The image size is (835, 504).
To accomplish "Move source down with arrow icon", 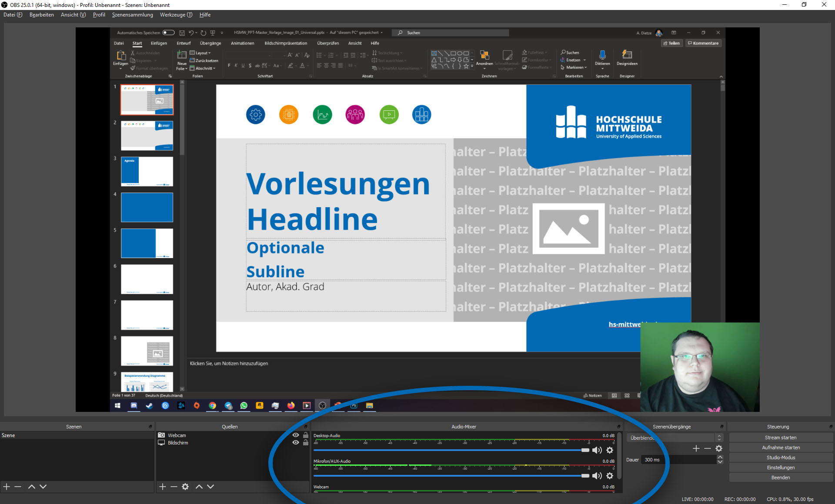I will [210, 487].
